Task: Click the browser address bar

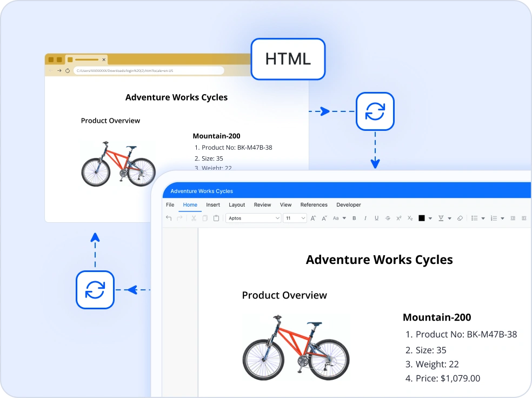Action: tap(148, 71)
